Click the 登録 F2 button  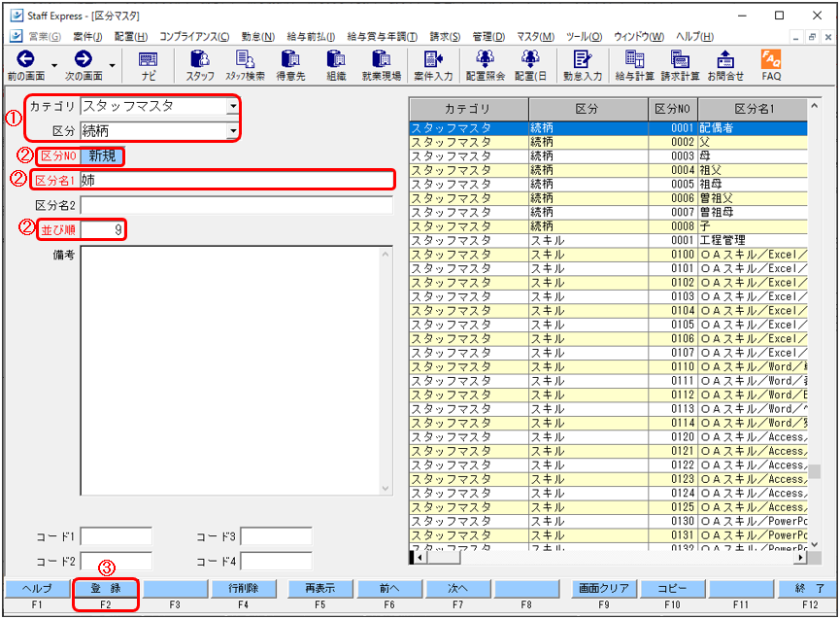106,589
